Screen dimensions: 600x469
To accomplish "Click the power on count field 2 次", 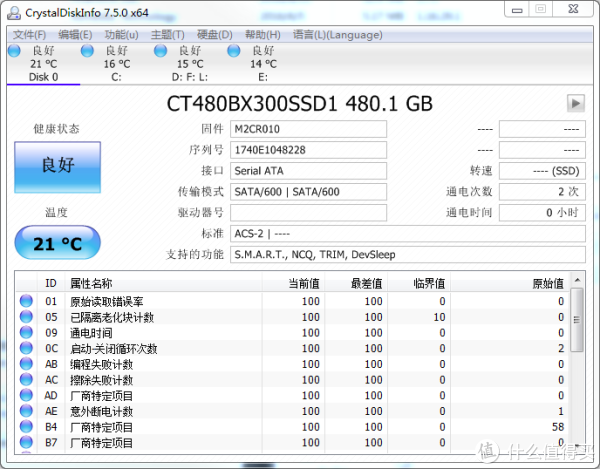I will (x=542, y=192).
